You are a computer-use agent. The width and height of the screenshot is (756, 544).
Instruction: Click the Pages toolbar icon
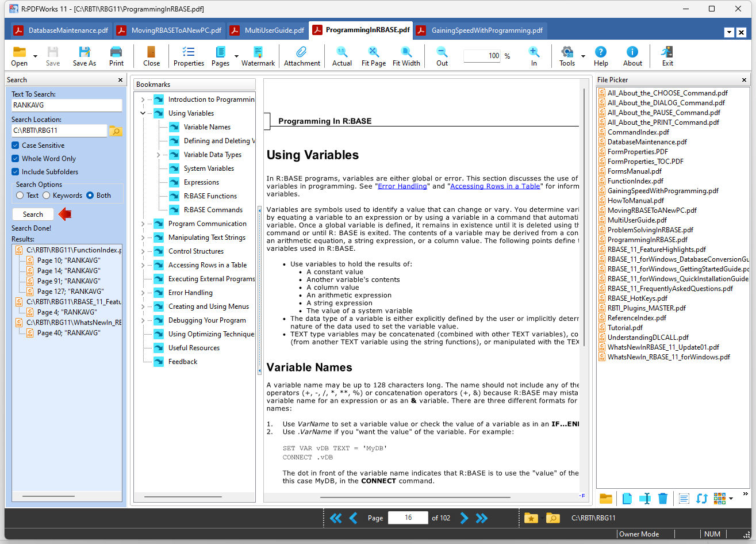220,52
